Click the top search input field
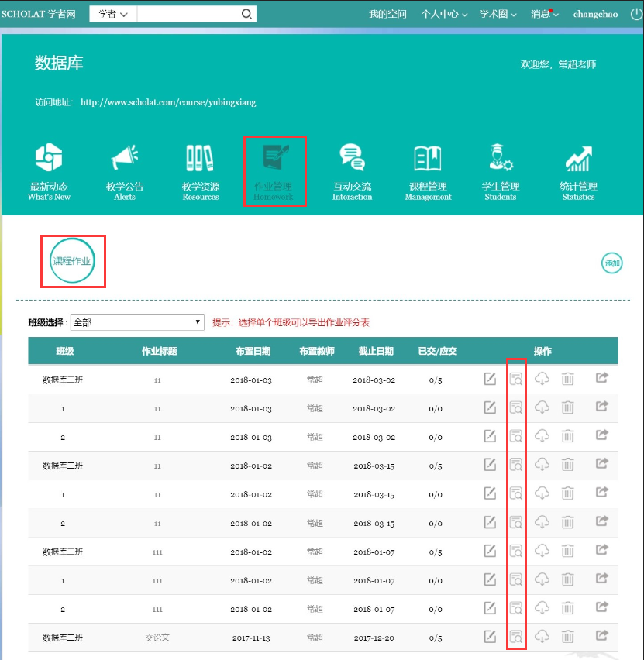The width and height of the screenshot is (644, 660). 188,14
